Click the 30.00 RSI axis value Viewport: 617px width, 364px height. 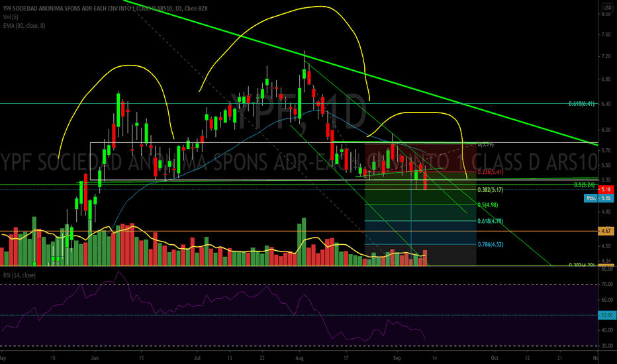pyautogui.click(x=607, y=346)
